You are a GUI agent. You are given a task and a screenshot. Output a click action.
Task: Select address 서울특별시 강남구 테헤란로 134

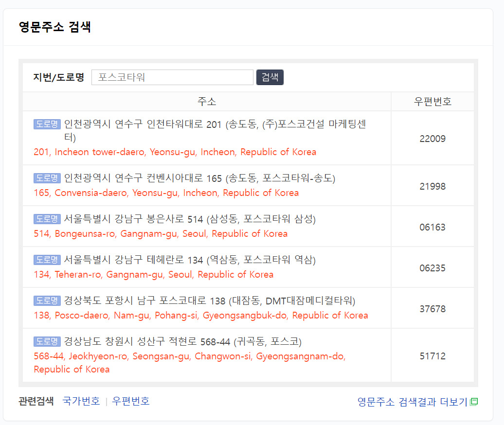(x=190, y=260)
